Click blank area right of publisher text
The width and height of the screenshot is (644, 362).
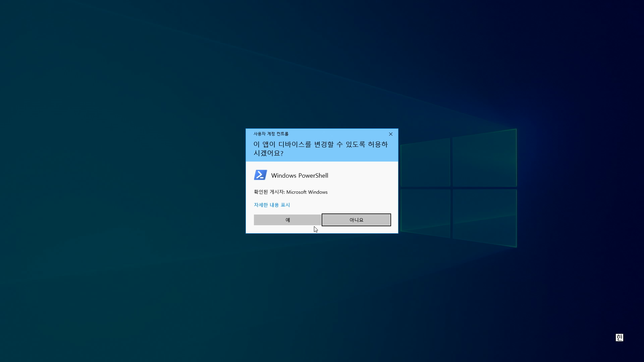coord(361,192)
